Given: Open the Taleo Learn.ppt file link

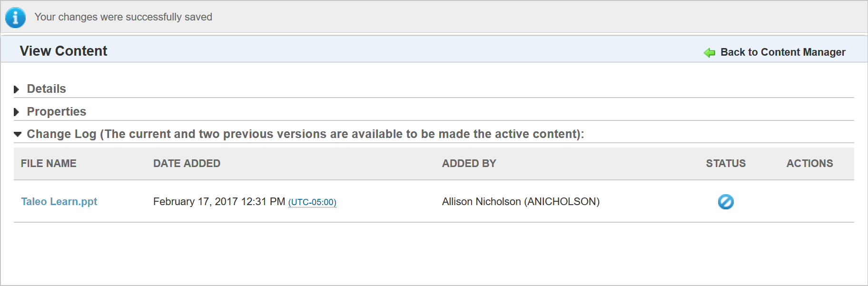Looking at the screenshot, I should [x=59, y=201].
